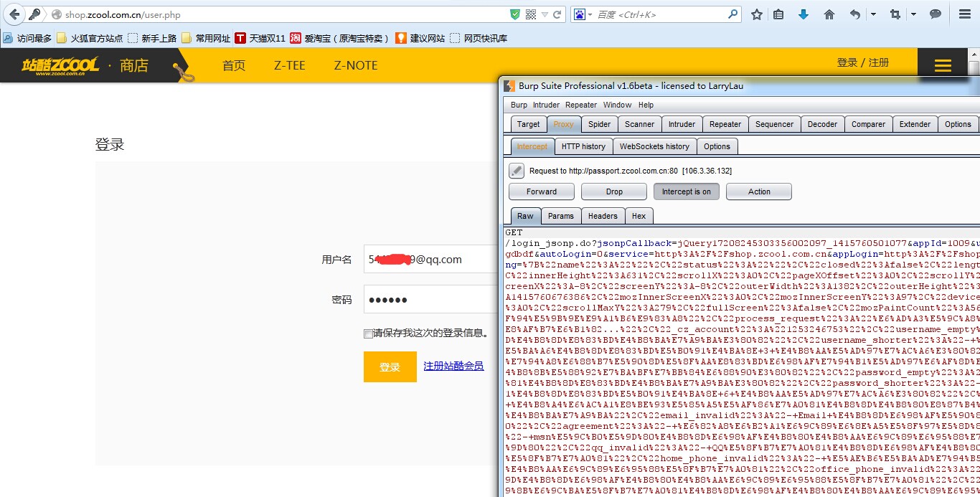
Task: Expand dropdown next to the undo arrow icon
Action: point(873,14)
